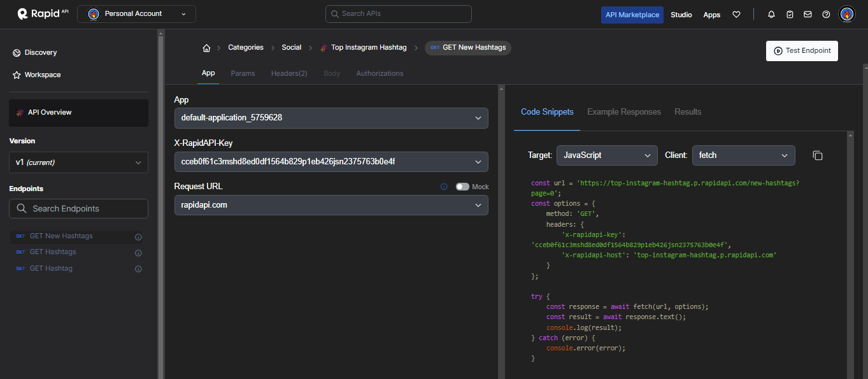Open the Apps link
Screen dimensions: 868x379
point(712,15)
